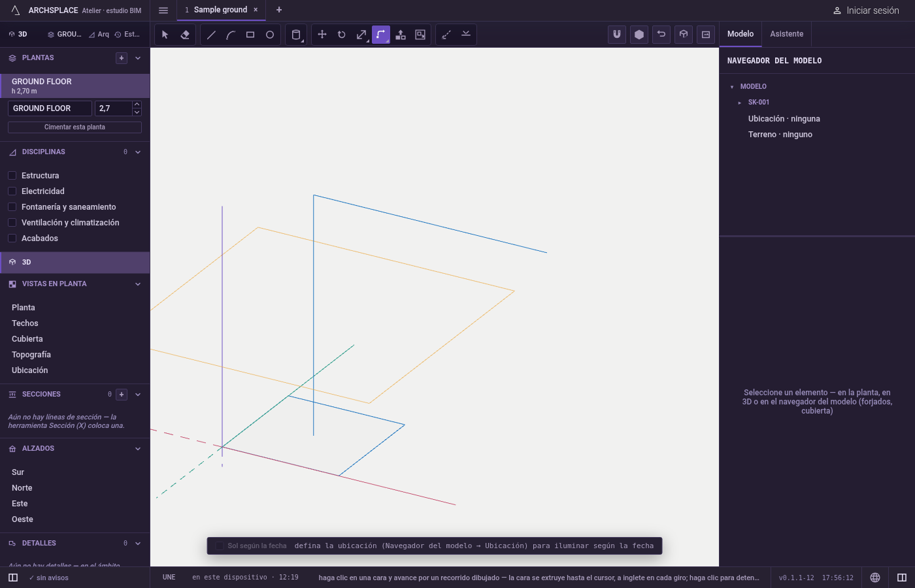The image size is (915, 588).
Task: Enable the Electricidad discipline checkbox
Action: click(12, 191)
